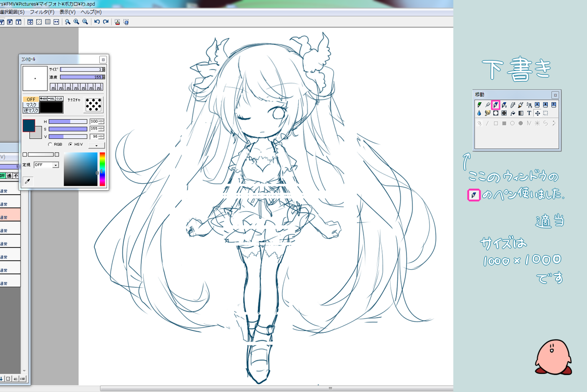
Task: Select the RGB radio button
Action: (x=50, y=145)
